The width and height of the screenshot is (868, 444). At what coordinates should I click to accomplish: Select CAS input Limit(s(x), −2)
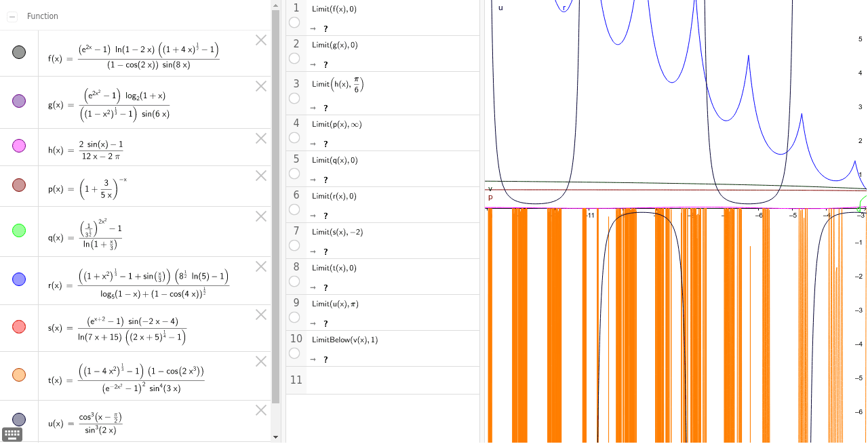pyautogui.click(x=337, y=232)
